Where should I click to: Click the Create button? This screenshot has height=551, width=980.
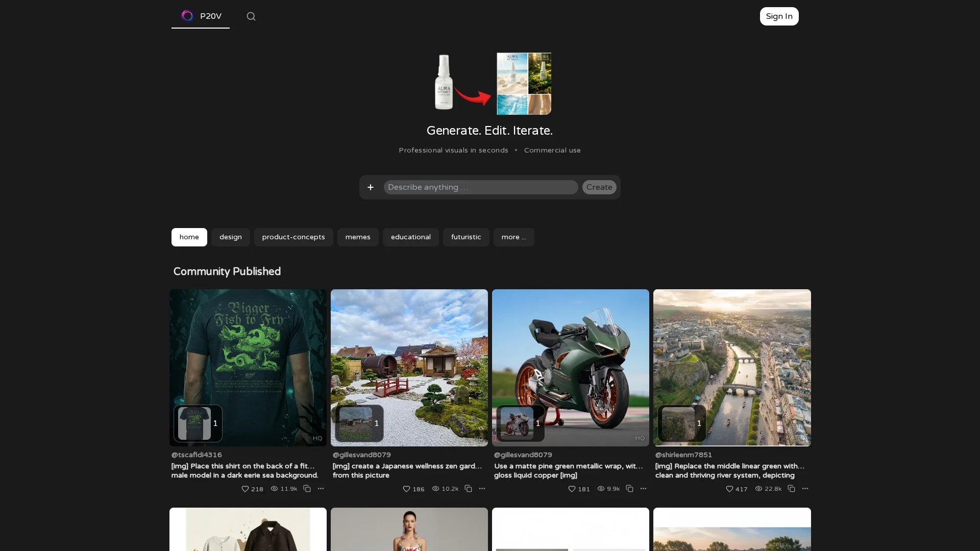(599, 187)
